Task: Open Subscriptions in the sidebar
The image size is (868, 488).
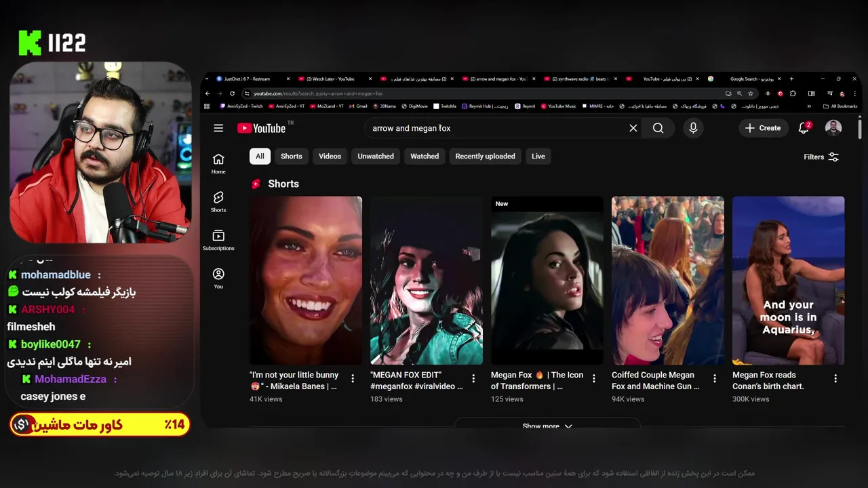Action: [x=218, y=240]
